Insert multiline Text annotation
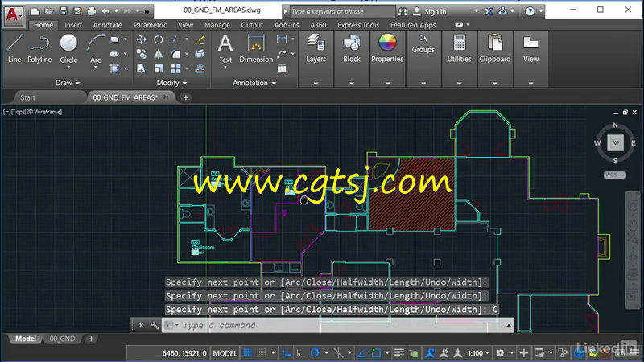Image resolution: width=644 pixels, height=362 pixels. pos(225,49)
